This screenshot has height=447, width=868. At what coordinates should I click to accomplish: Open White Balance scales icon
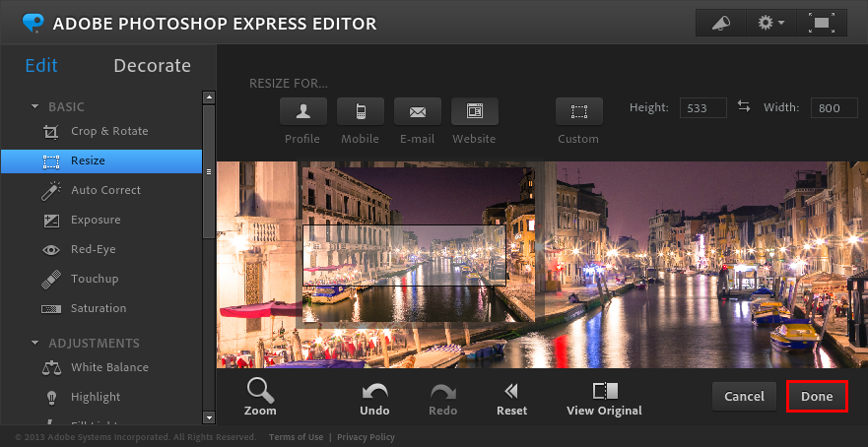click(51, 368)
